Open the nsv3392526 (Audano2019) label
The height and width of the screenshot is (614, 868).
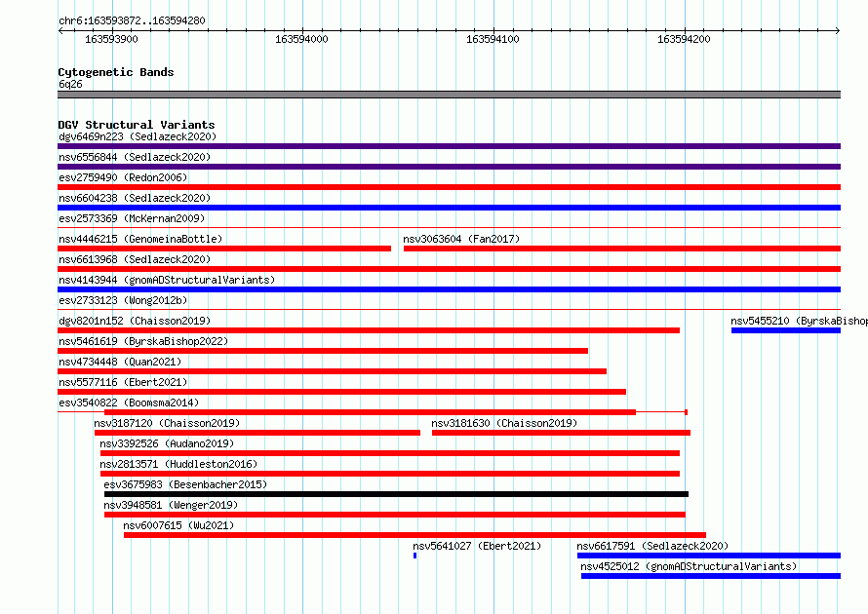coord(167,443)
